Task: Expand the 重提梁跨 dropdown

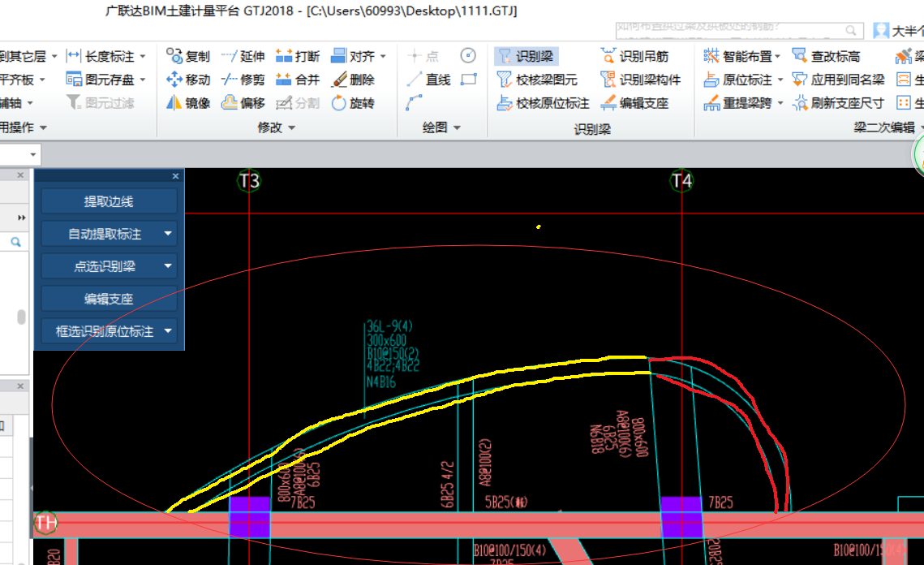Action: coord(780,103)
